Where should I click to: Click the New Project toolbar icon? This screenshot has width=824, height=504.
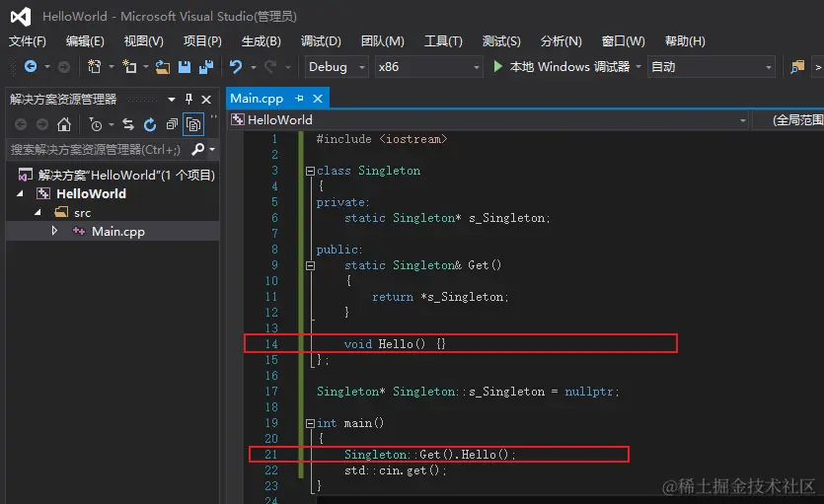[95, 67]
